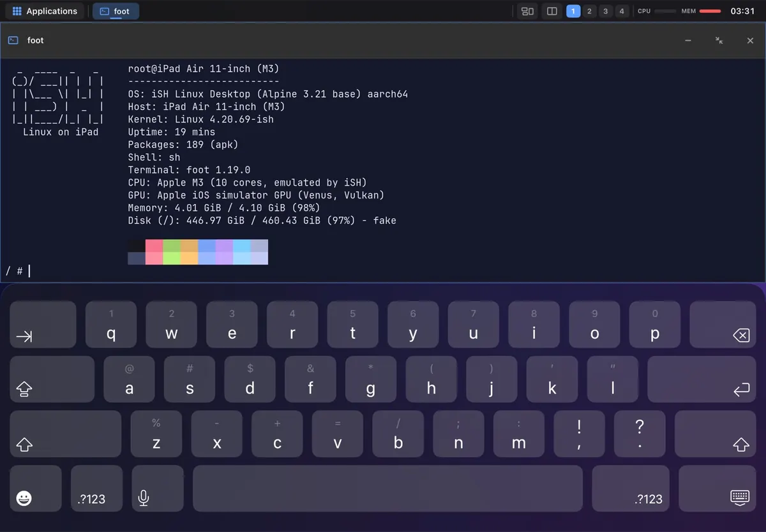Click the green color block in top row

172,246
